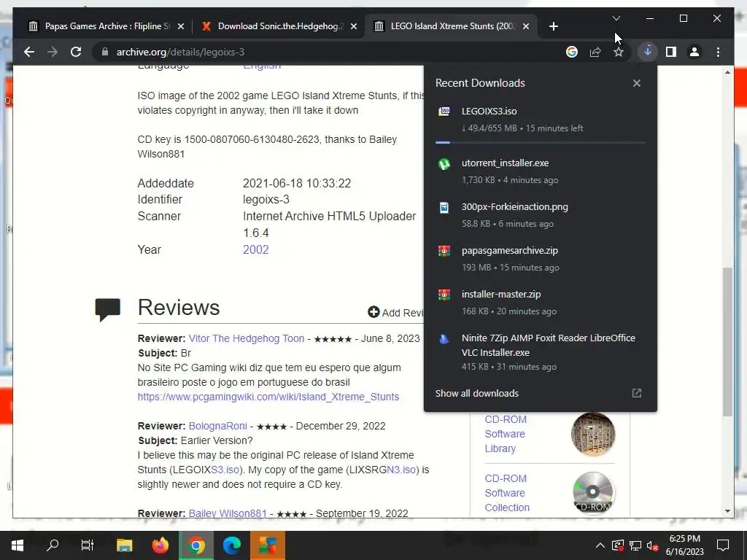
Task: Click the scrollbar up arrow
Action: (727, 72)
